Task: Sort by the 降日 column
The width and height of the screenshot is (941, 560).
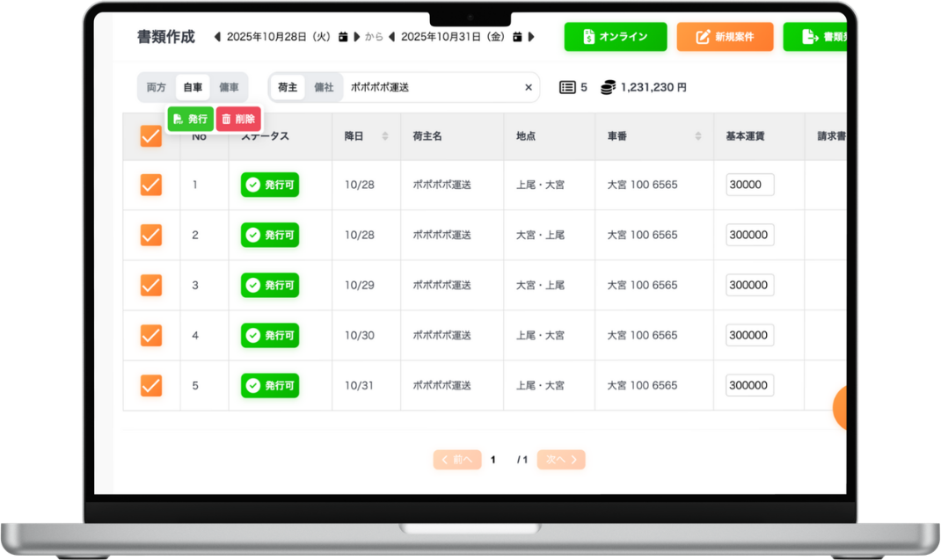Action: coord(384,136)
